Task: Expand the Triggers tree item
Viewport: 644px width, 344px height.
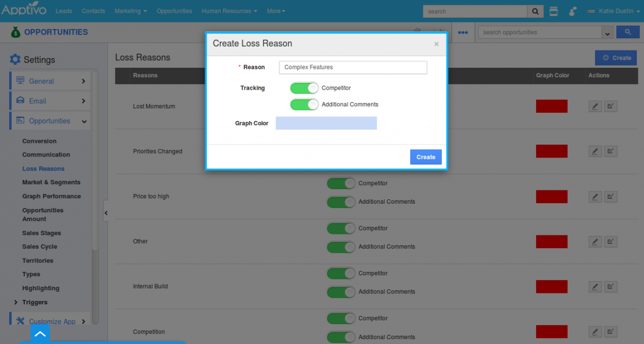Action: pyautogui.click(x=16, y=303)
